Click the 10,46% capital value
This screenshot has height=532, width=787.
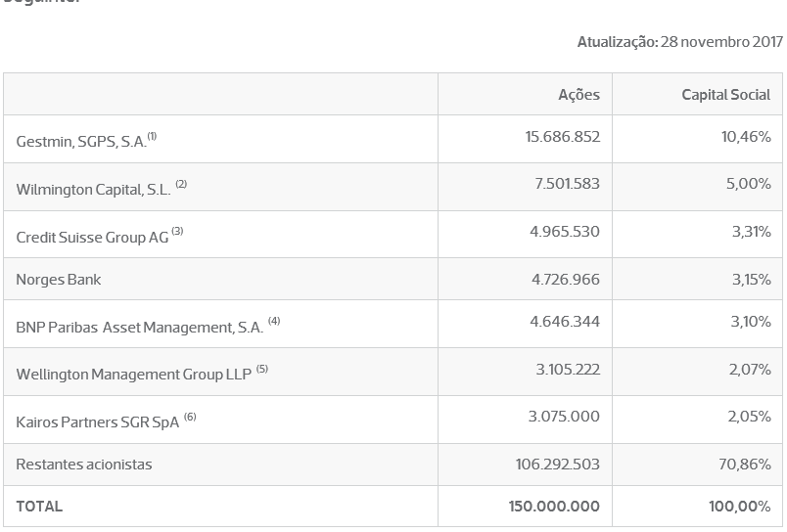746,136
